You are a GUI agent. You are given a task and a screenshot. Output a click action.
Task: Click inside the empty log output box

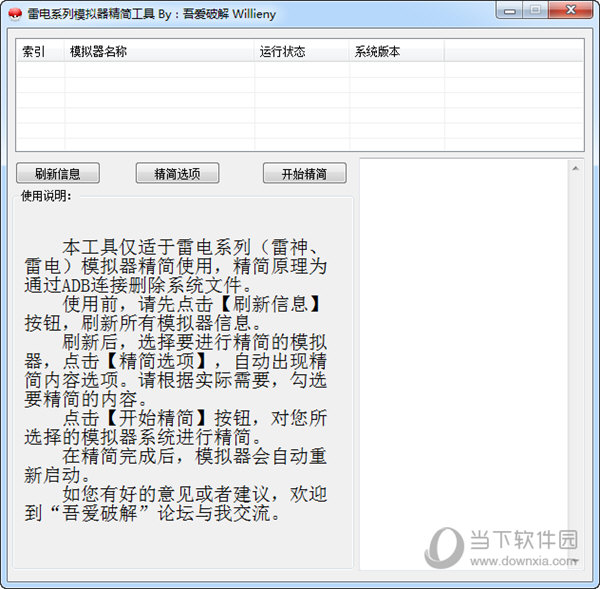pyautogui.click(x=464, y=364)
